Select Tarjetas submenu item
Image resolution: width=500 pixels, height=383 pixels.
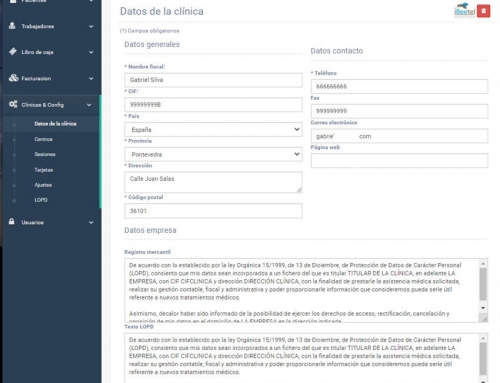[44, 170]
